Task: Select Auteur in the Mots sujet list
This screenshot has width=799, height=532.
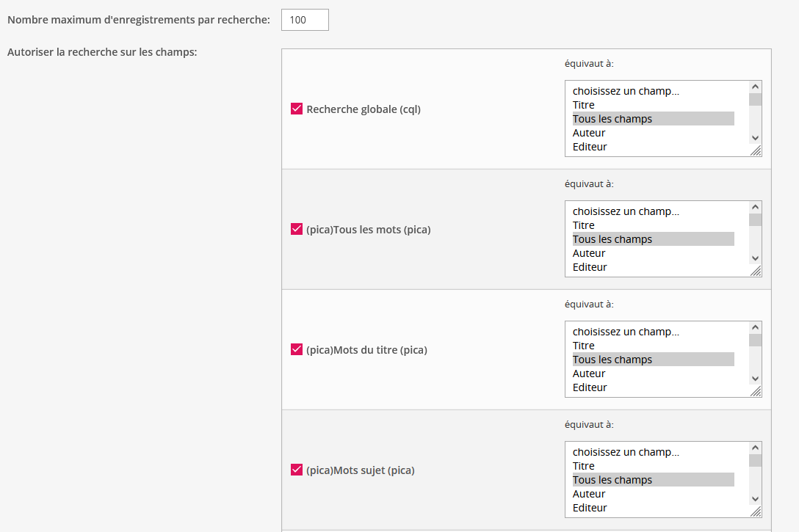Action: coord(589,494)
